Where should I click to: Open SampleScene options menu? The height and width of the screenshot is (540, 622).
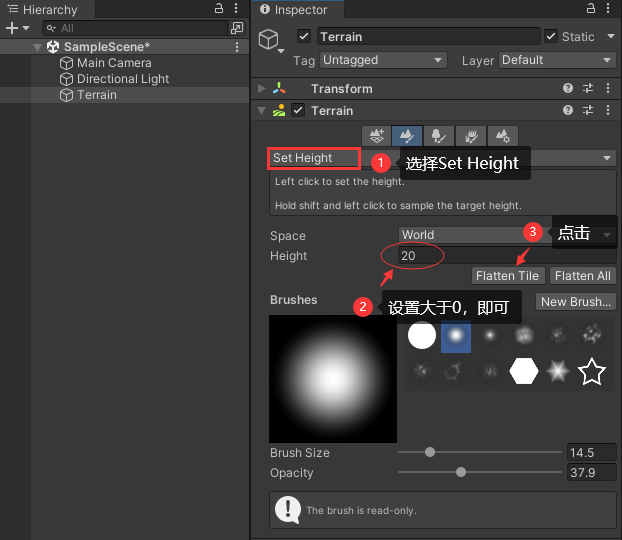(x=237, y=47)
